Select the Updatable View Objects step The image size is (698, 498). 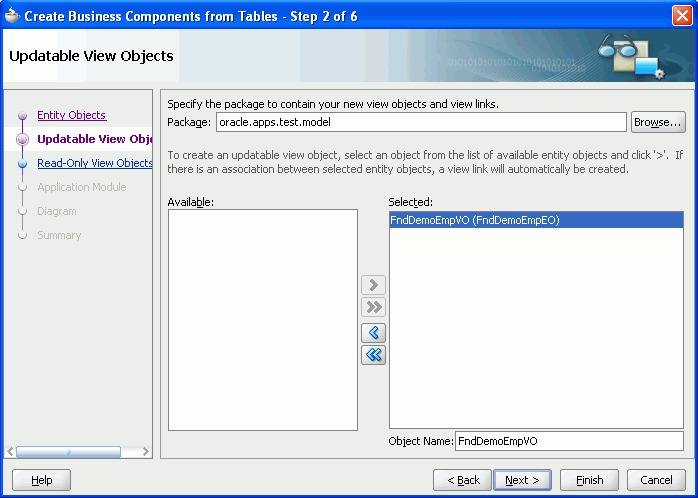[94, 139]
